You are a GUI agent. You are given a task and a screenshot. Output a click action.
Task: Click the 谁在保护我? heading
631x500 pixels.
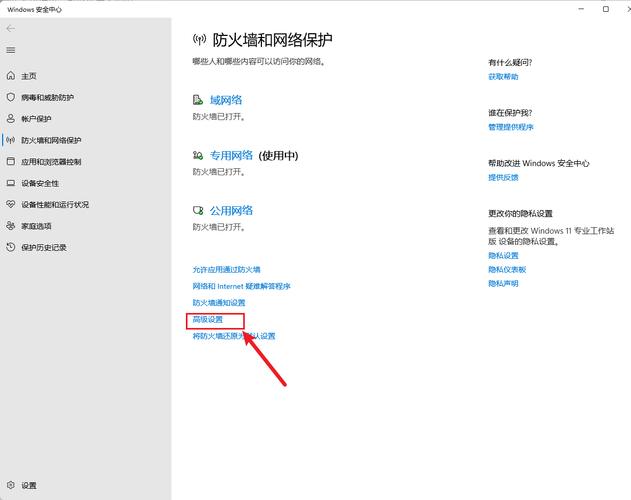coord(510,113)
